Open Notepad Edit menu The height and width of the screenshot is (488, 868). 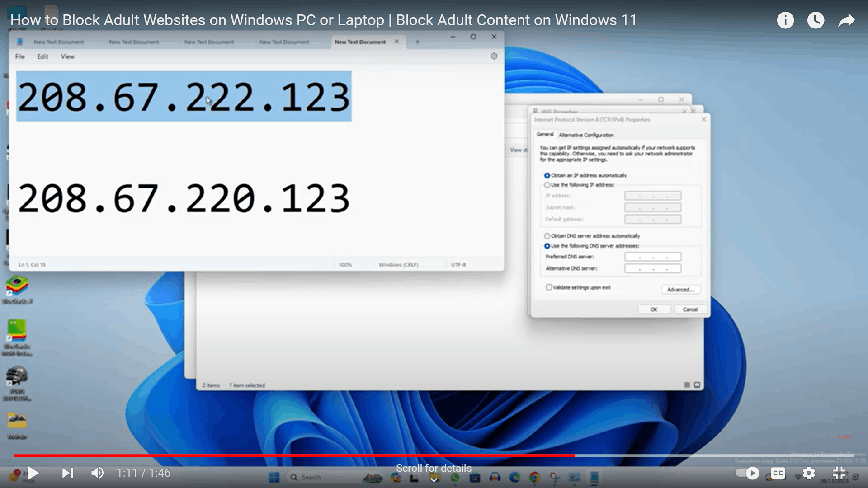[x=42, y=56]
